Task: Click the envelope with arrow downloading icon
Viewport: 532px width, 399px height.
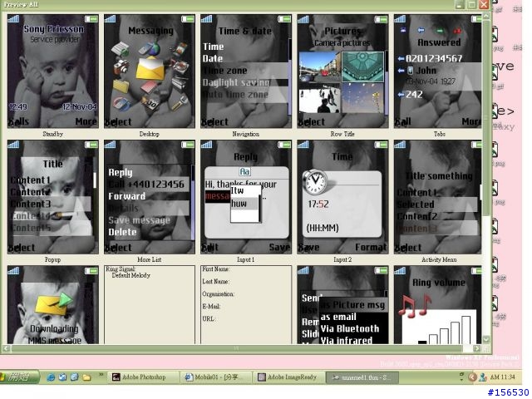Action: coord(53,303)
